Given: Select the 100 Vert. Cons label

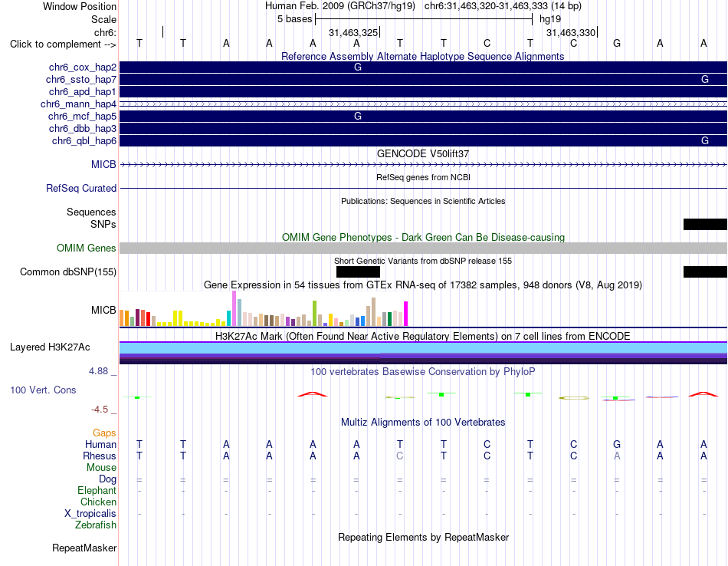Looking at the screenshot, I should point(43,390).
